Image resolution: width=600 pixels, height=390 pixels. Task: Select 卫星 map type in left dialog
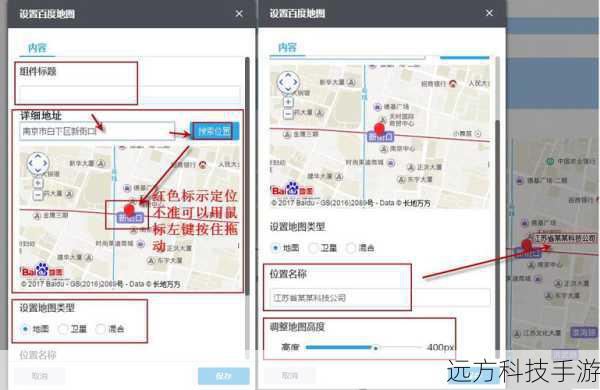pos(63,329)
